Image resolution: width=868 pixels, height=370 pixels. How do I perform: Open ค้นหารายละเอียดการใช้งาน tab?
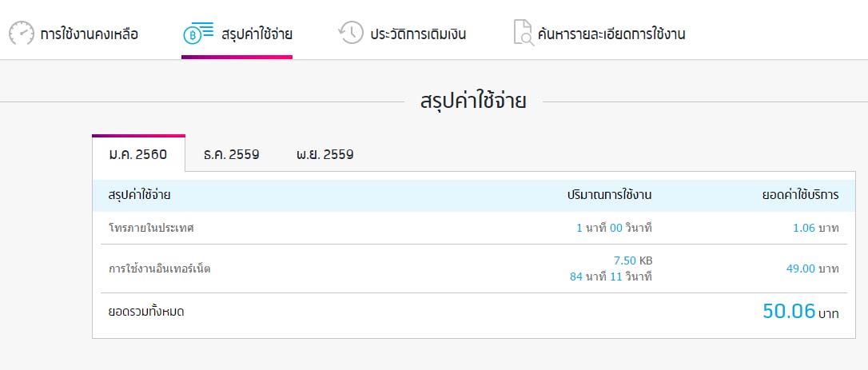[611, 34]
